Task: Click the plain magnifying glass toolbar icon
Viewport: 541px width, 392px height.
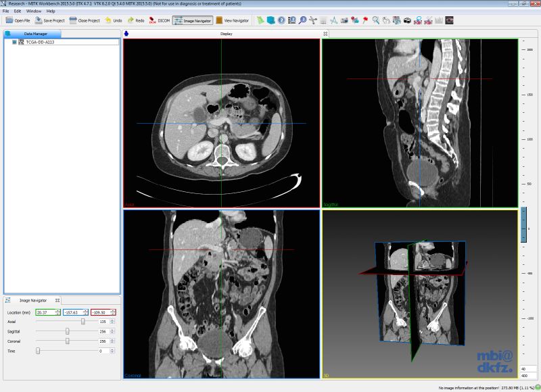Action: 376,20
